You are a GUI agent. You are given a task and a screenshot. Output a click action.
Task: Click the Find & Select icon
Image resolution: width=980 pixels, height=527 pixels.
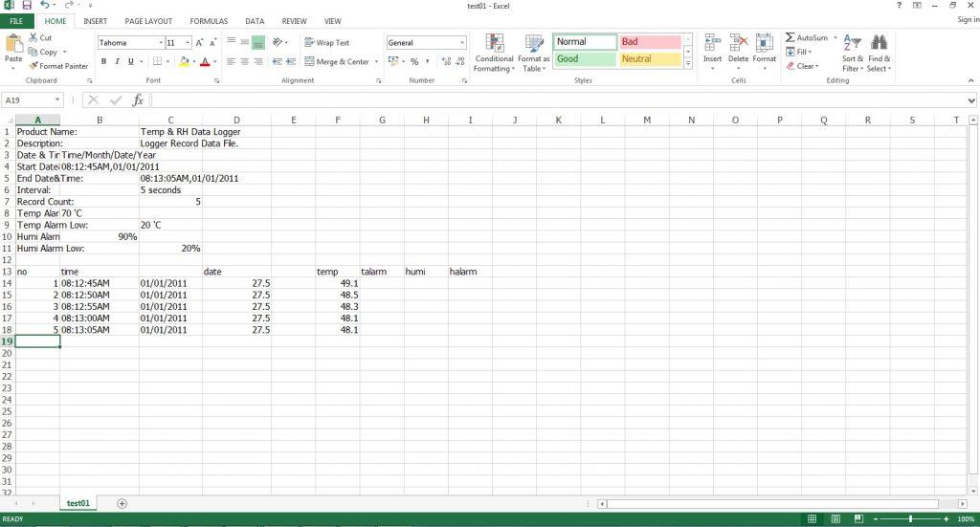(878, 44)
